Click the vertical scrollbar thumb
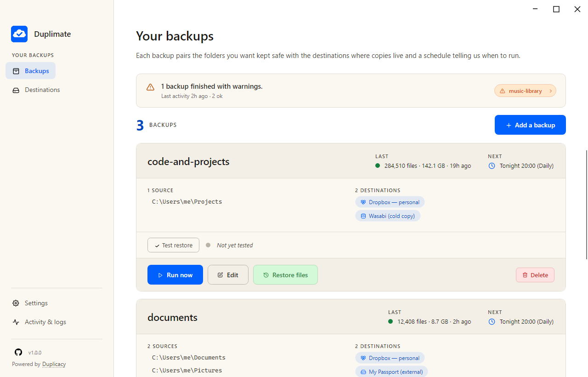The image size is (588, 377). (x=586, y=205)
